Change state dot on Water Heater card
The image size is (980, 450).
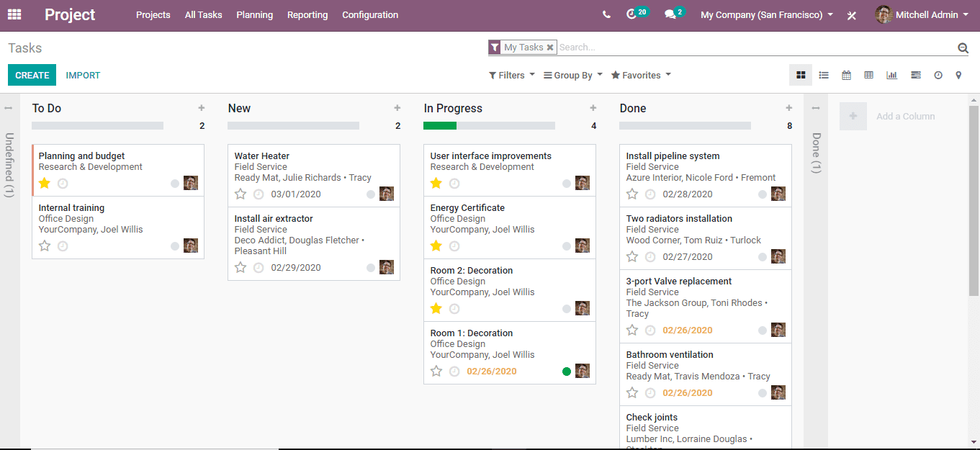pyautogui.click(x=371, y=194)
